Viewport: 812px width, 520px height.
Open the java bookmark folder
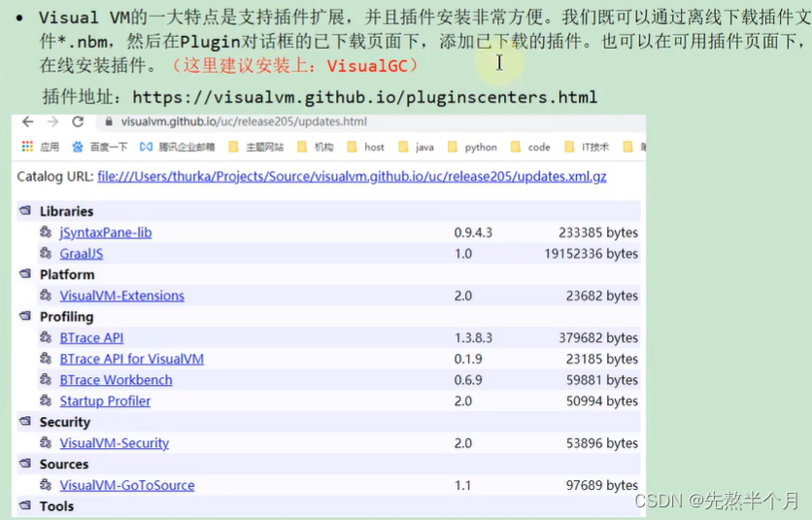[417, 147]
